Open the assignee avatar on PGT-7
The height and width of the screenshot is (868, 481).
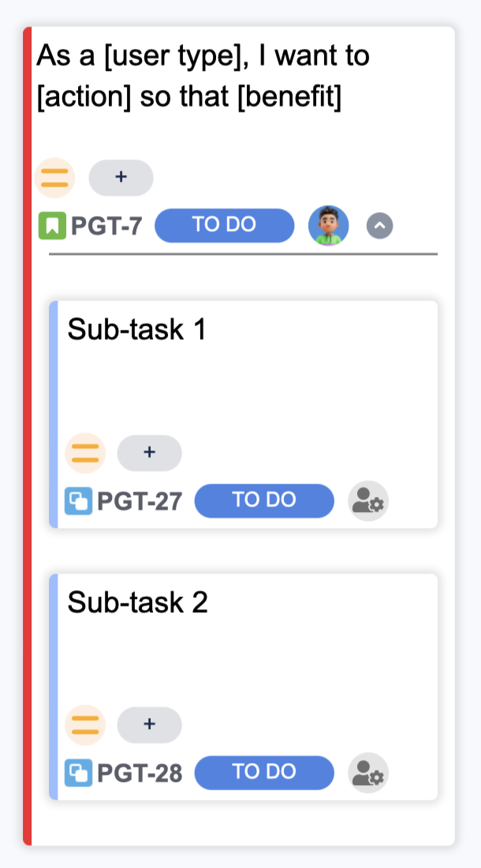pyautogui.click(x=328, y=226)
